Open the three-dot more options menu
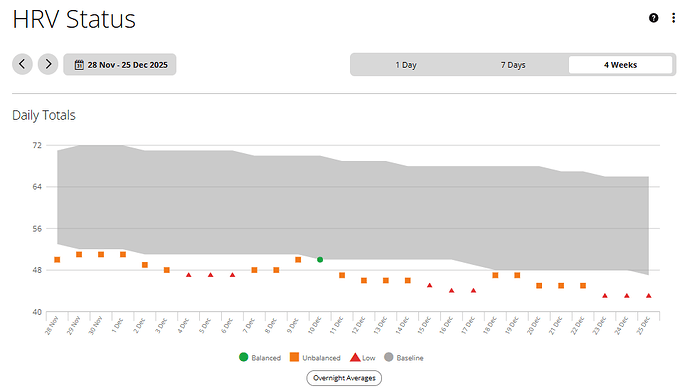 (x=673, y=18)
